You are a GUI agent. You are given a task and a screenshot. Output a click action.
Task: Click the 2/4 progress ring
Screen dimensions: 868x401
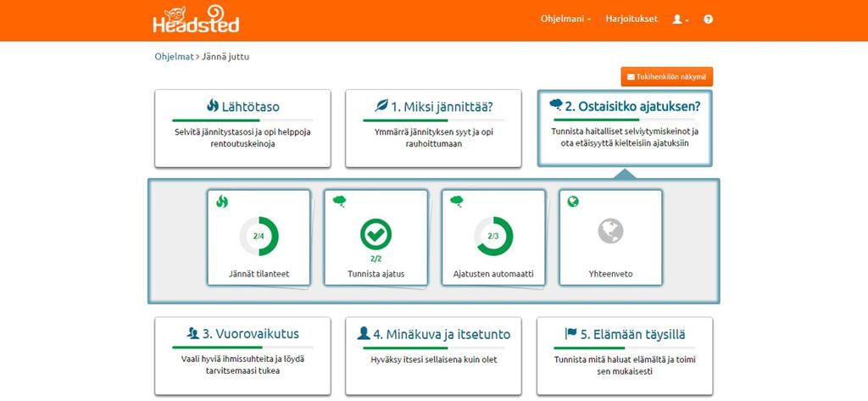[259, 236]
